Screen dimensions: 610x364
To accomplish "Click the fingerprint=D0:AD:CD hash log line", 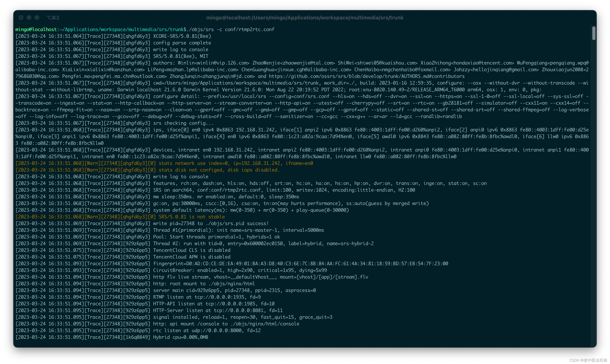I will pyautogui.click(x=300, y=264).
